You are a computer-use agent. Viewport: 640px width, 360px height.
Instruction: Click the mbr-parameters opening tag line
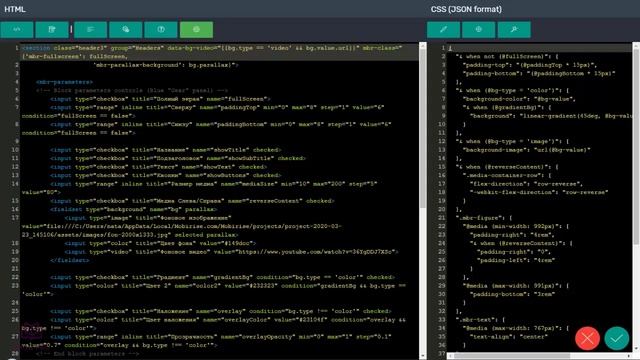point(64,82)
